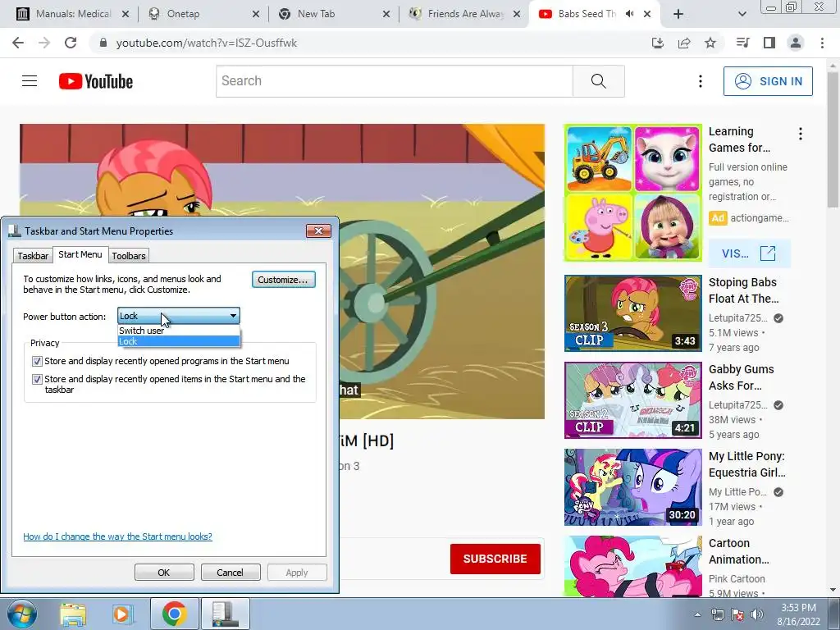Toggle store recently opened items checkbox
Image resolution: width=840 pixels, height=630 pixels.
click(37, 379)
